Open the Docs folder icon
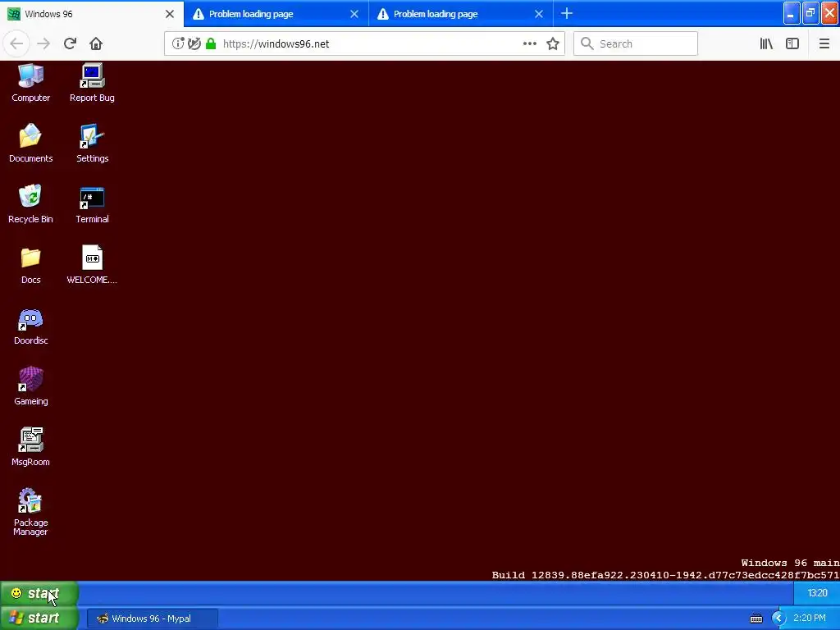The image size is (840, 630). click(30, 265)
